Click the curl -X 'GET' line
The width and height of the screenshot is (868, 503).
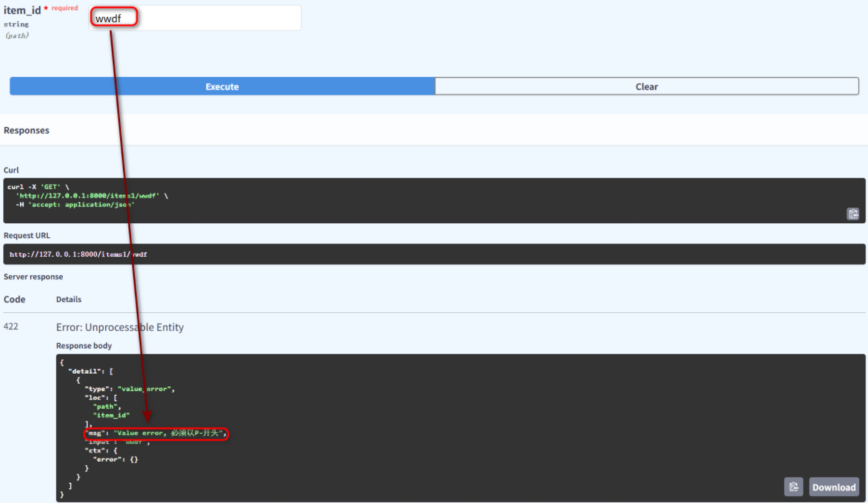coord(38,187)
